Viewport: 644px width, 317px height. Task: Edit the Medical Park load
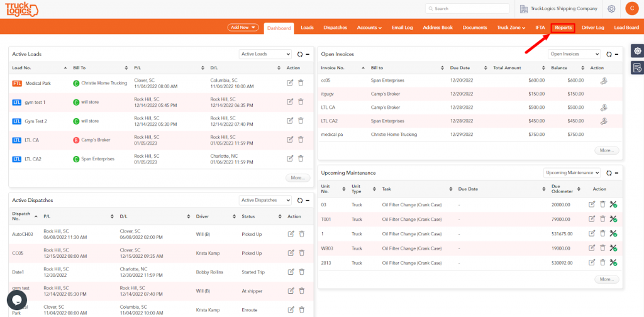(290, 83)
